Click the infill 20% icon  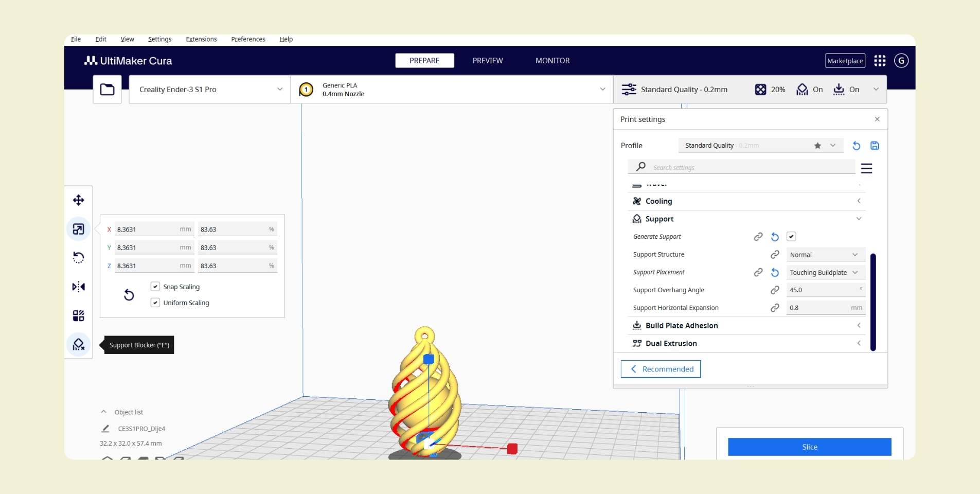(x=760, y=90)
